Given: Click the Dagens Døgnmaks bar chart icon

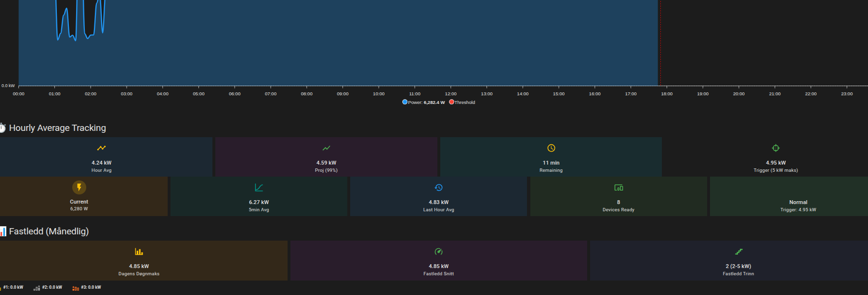Looking at the screenshot, I should 139,252.
